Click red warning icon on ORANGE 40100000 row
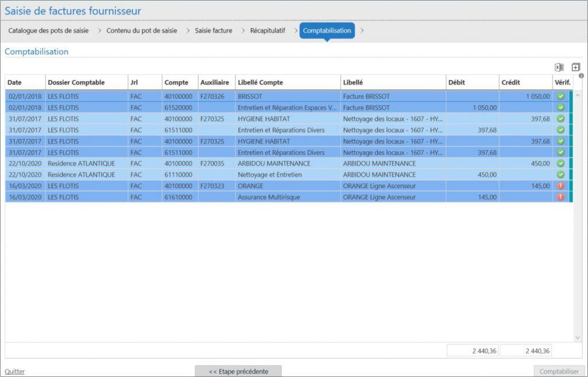Screen dimensions: 588x377 click(560, 186)
